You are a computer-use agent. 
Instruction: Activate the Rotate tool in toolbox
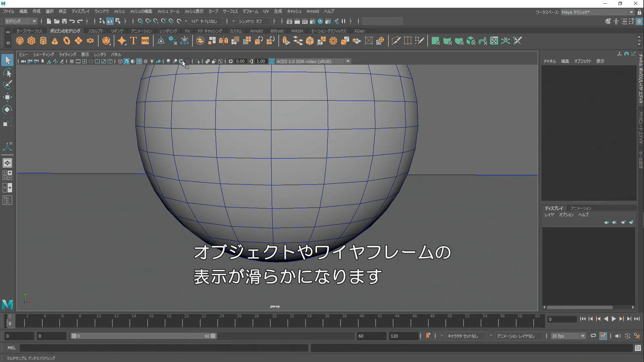coord(7,110)
